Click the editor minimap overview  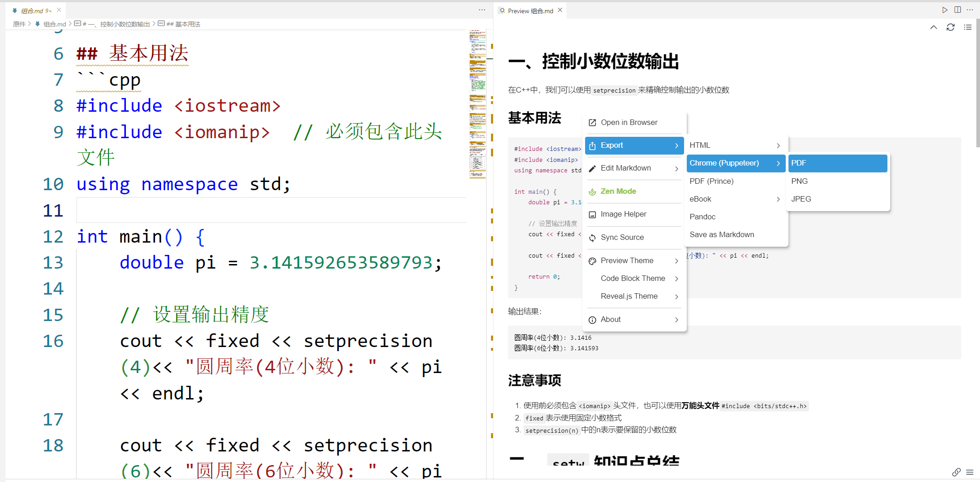(477, 104)
